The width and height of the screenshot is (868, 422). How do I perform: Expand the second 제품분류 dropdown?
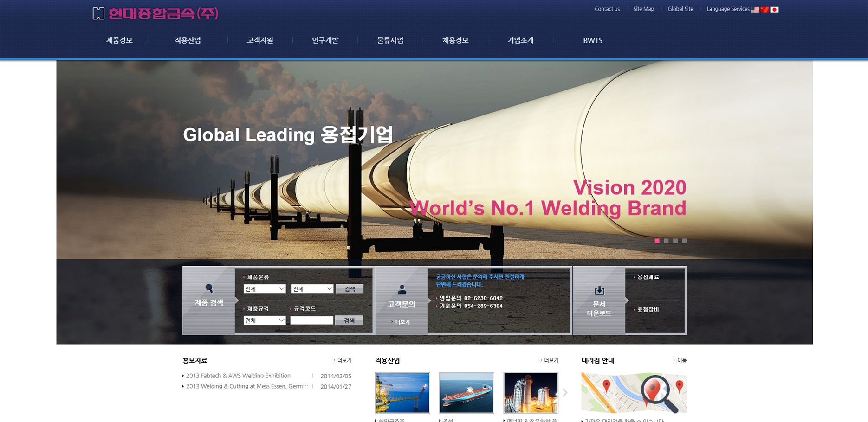[312, 289]
